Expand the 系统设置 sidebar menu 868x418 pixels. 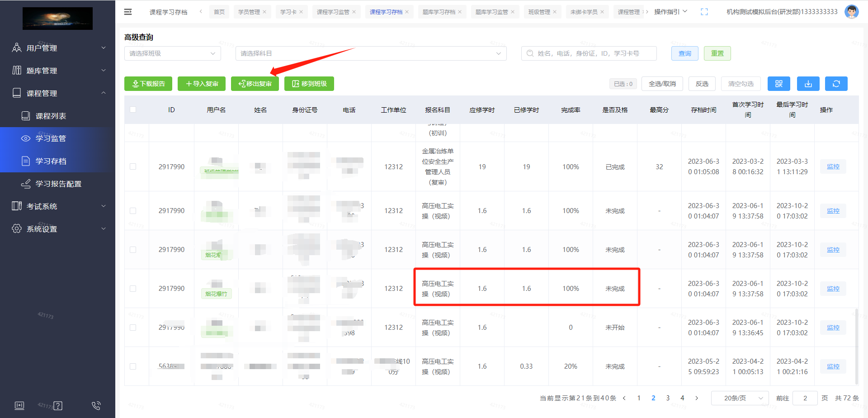pyautogui.click(x=58, y=229)
